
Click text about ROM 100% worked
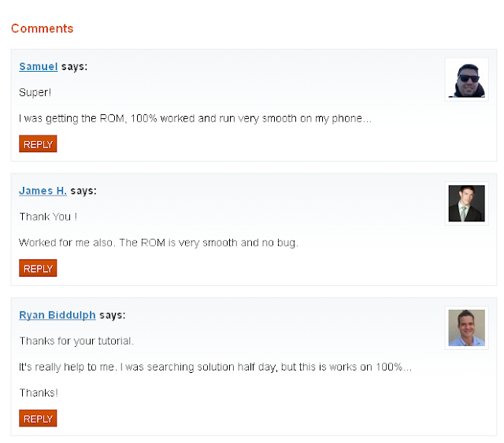click(x=195, y=119)
